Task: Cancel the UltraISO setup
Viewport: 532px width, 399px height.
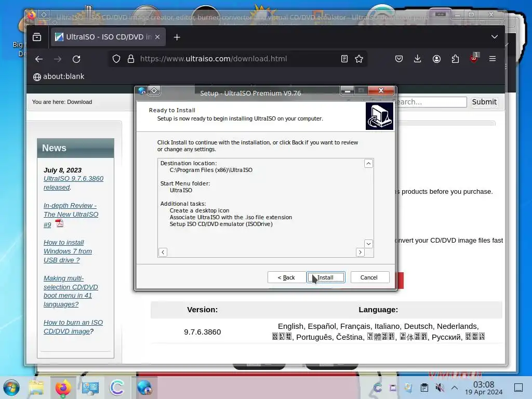Action: pos(369,277)
